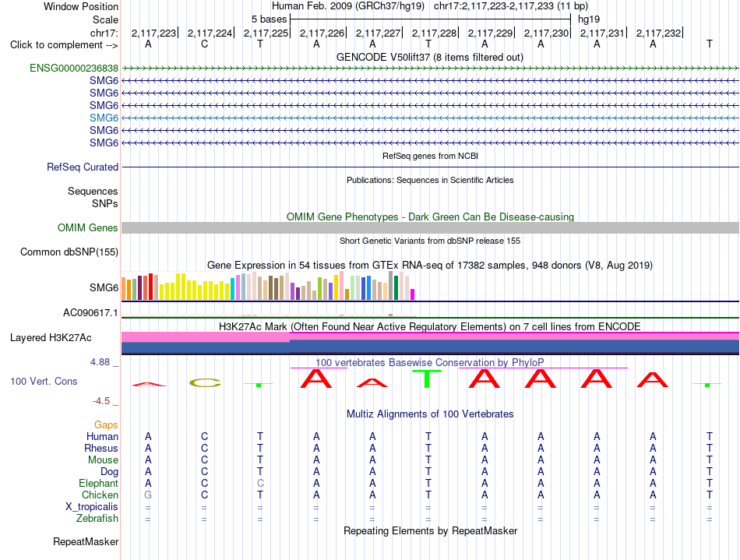
Task: Click the olive C in PhyloP logo
Action: tap(205, 382)
